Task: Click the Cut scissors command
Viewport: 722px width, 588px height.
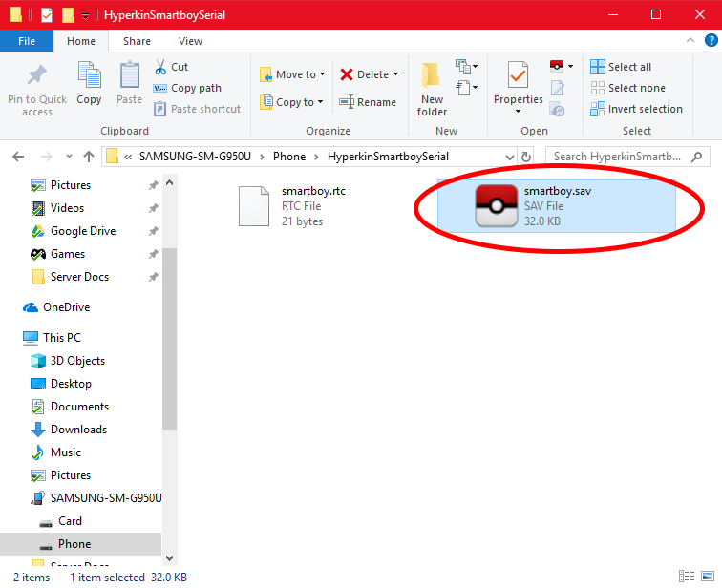Action: [x=171, y=67]
